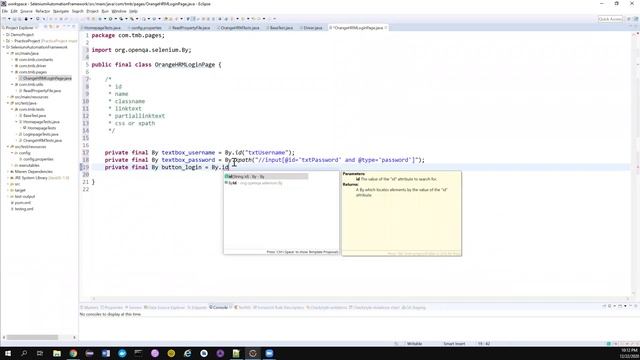This screenshot has height=360, width=640.
Task: Collapse the SeleniumAutomationFramework project node
Action: click(4, 47)
